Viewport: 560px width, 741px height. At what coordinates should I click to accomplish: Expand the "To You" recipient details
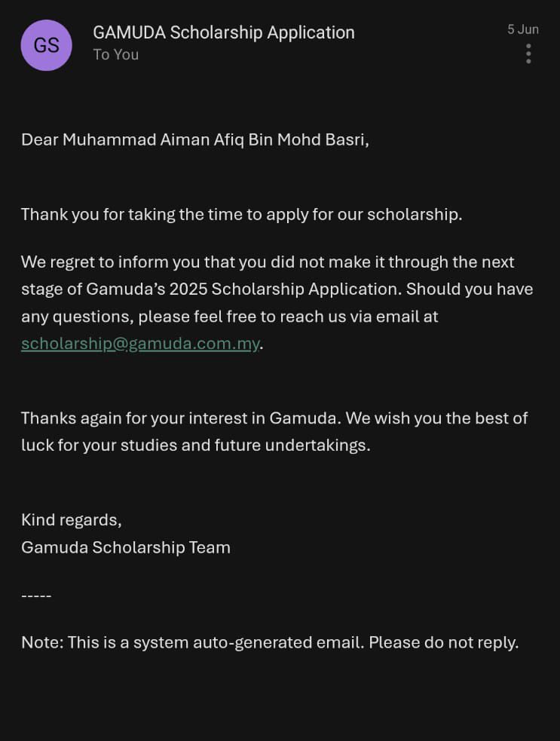[x=116, y=55]
